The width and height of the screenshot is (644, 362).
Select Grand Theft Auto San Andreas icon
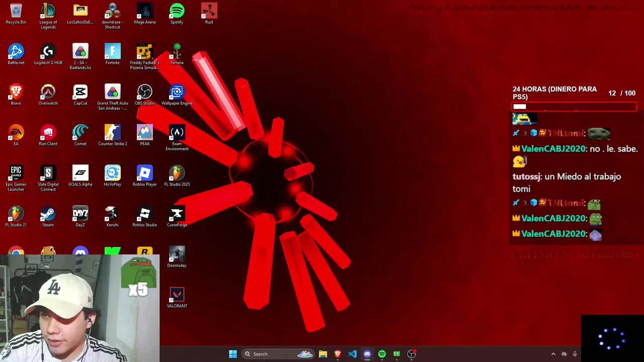(113, 98)
